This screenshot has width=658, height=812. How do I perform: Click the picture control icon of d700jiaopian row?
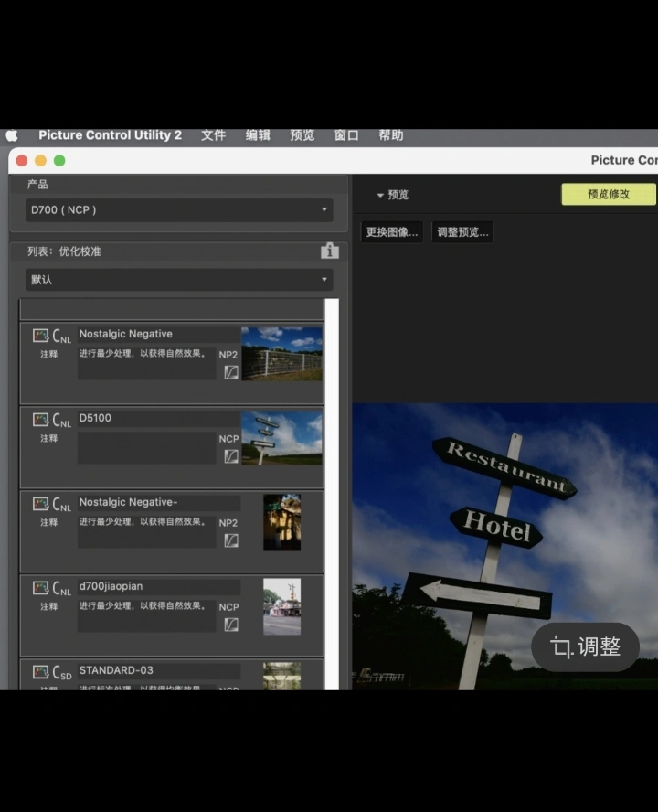coord(40,588)
